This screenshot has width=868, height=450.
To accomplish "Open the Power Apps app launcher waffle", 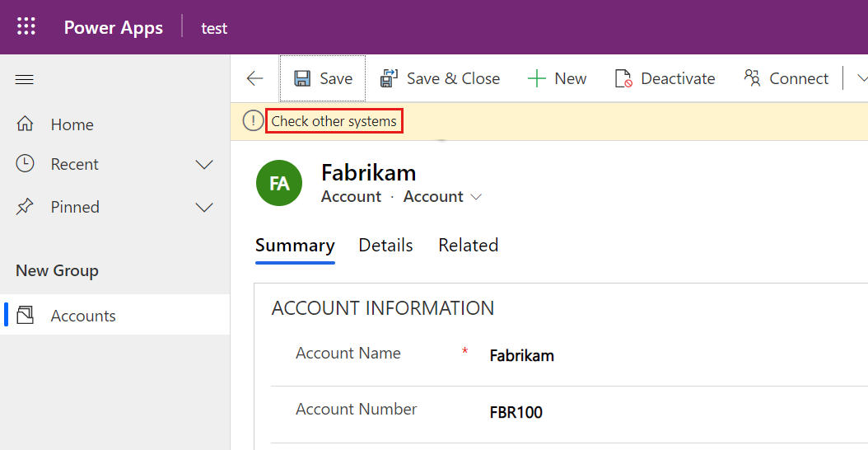I will coord(26,27).
